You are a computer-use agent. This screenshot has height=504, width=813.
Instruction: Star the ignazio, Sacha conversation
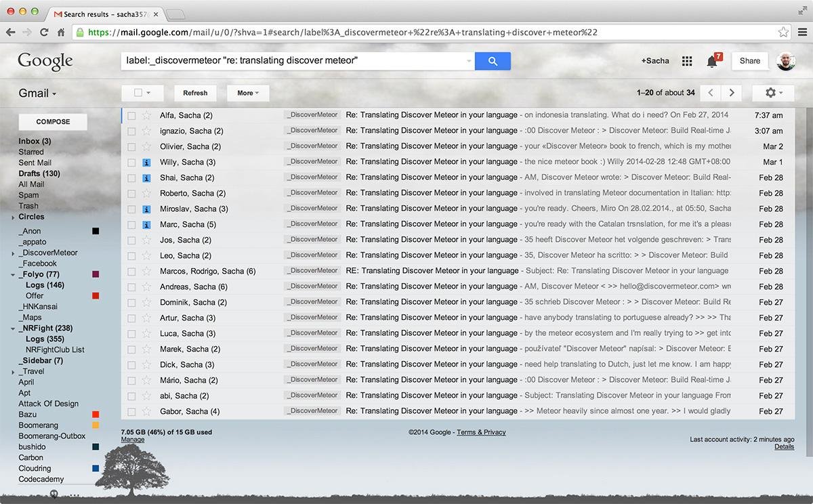pyautogui.click(x=146, y=131)
